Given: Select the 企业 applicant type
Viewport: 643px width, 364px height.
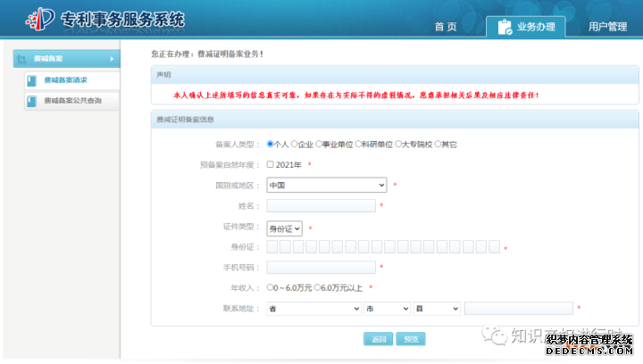Looking at the screenshot, I should pos(294,144).
